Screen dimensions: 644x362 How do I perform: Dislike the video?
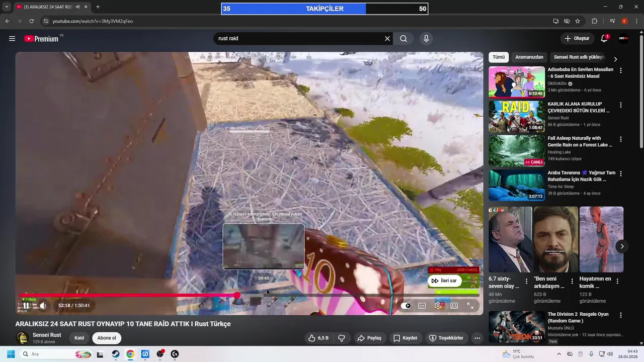coord(342,338)
